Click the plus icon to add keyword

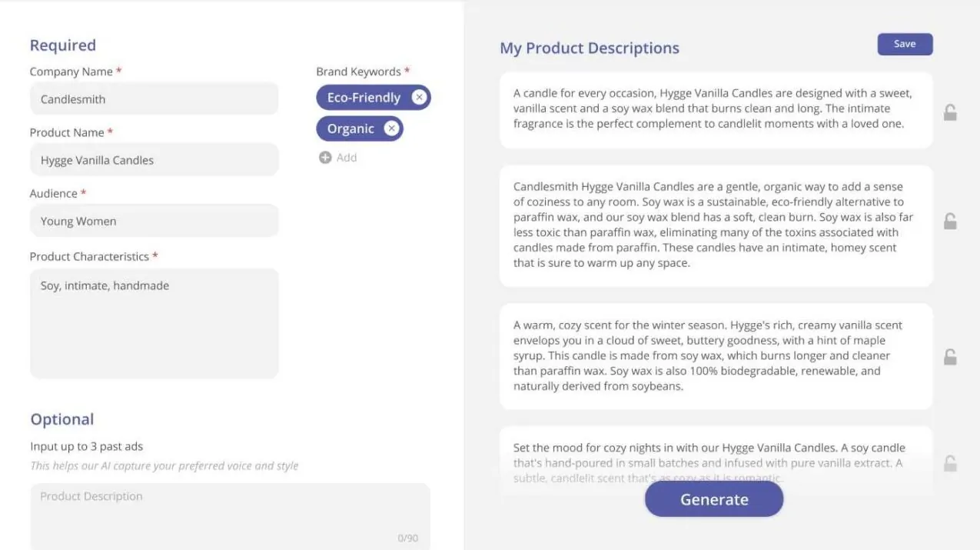tap(325, 158)
